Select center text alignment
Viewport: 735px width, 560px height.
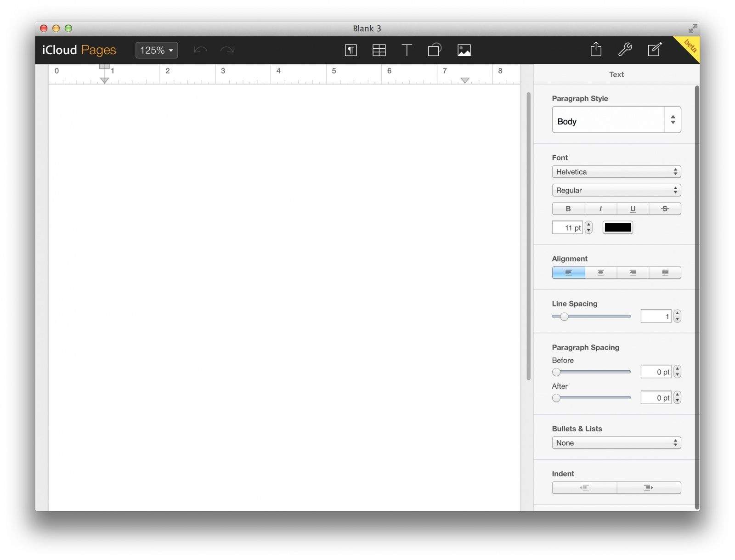click(x=600, y=272)
